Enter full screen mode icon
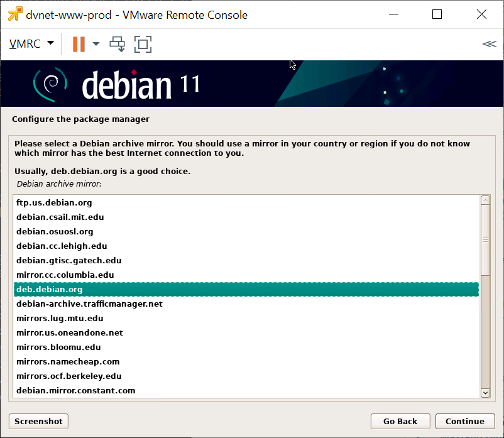 143,44
